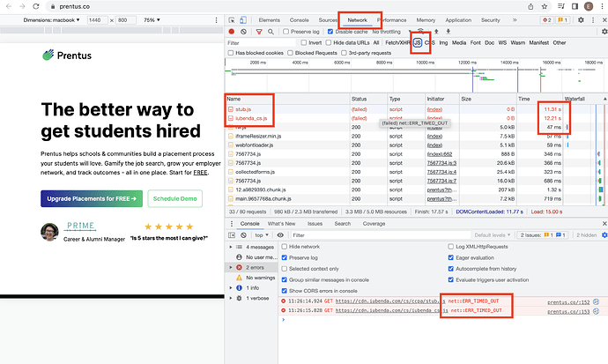
Task: Enable 3rd-party requests checkbox
Action: [x=344, y=53]
